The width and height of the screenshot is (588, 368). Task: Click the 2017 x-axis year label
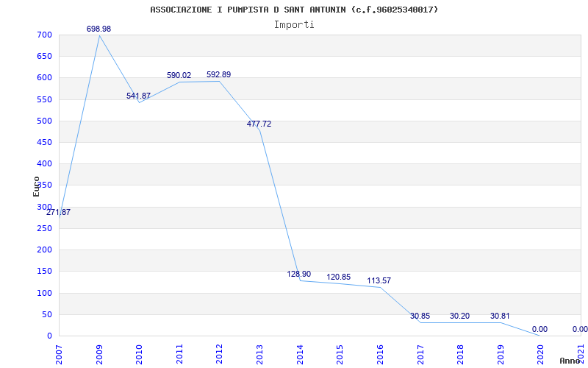pos(420,355)
